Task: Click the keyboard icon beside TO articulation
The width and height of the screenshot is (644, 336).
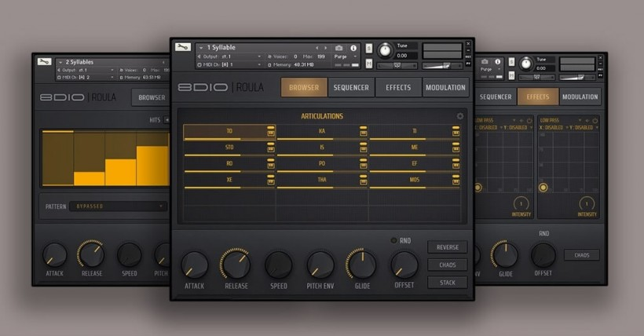Action: 271,132
